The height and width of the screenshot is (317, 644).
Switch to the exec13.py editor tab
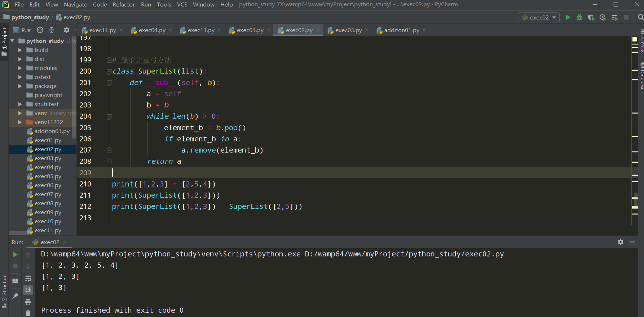click(201, 30)
